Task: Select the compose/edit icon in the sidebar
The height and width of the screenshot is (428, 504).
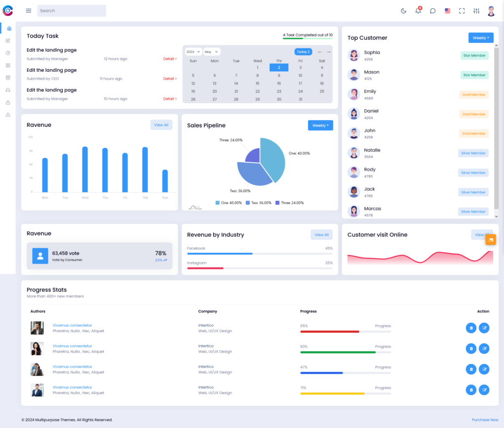Action: [9, 40]
